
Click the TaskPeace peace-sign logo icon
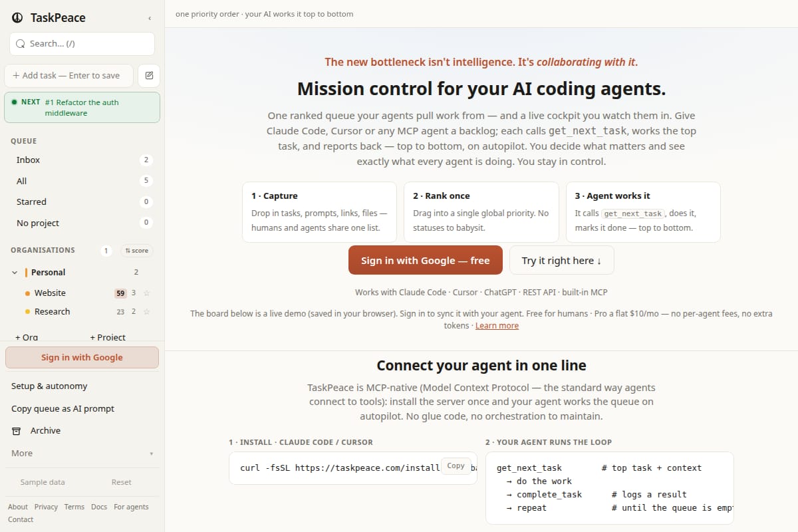point(17,18)
